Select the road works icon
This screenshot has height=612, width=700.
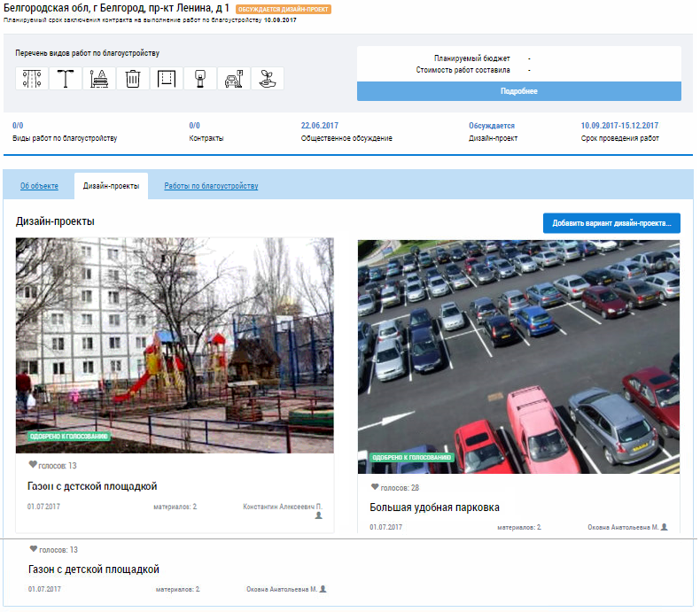tap(32, 79)
